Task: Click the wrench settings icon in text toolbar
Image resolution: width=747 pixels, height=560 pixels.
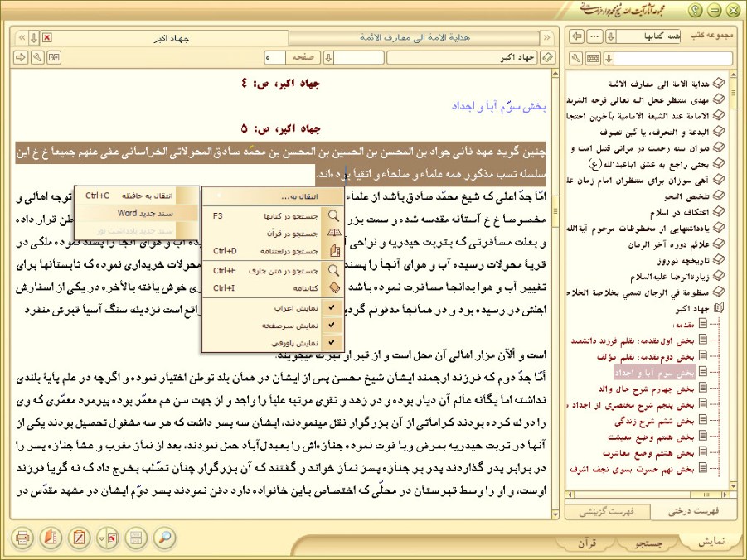Action: pos(37,58)
